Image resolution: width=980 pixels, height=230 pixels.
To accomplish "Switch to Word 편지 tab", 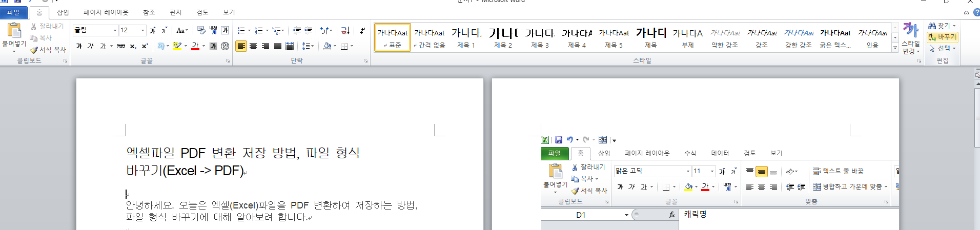I will point(175,12).
